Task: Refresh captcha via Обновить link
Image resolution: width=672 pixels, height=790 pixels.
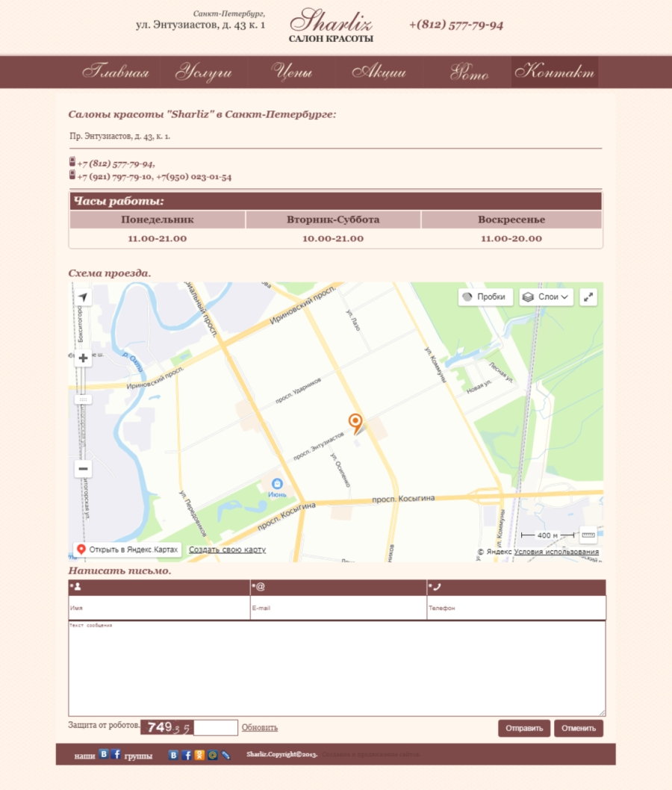Action: tap(259, 727)
